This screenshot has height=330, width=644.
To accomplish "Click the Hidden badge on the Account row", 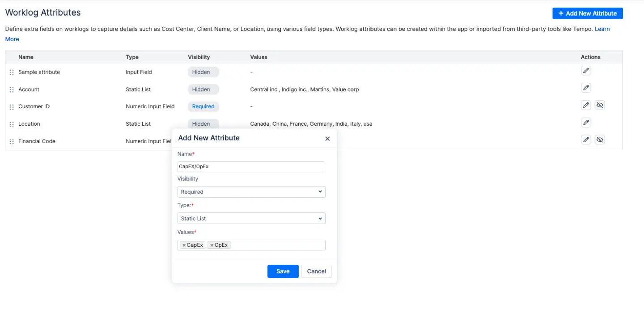I will pyautogui.click(x=203, y=89).
